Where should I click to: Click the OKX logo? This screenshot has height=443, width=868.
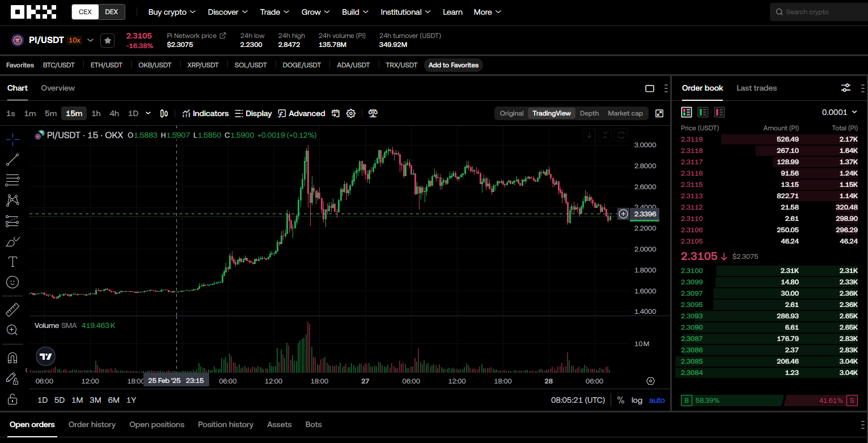[33, 12]
